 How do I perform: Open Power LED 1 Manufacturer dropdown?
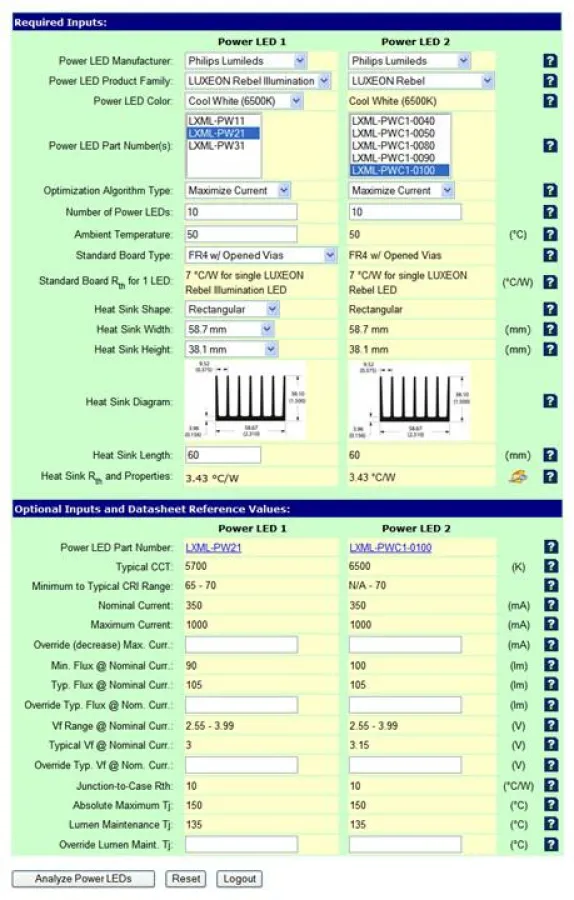tap(246, 61)
